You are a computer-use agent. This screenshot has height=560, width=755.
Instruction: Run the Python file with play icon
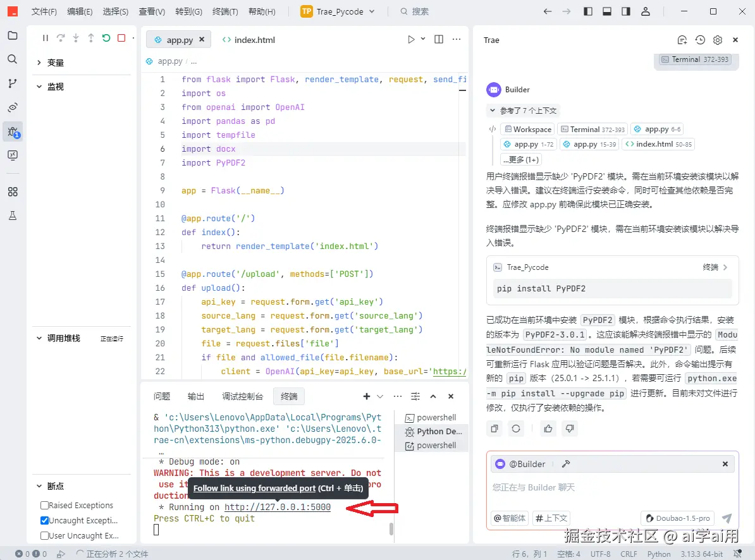411,39
